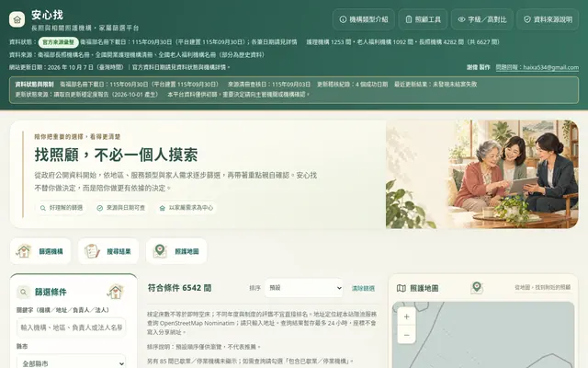Open the 全部縣市 county dropdown
The height and width of the screenshot is (368, 588).
(72, 362)
